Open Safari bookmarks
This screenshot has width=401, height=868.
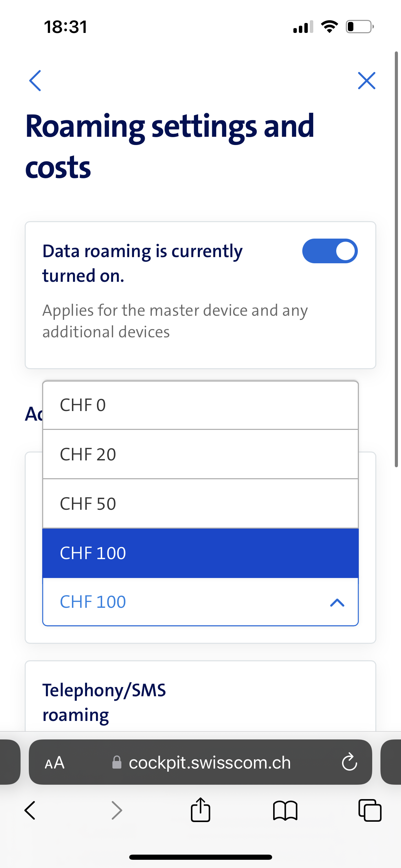tap(285, 810)
